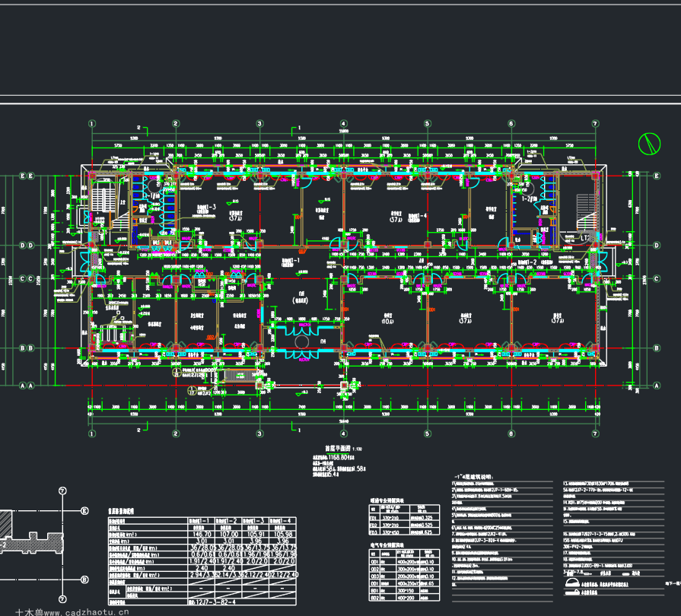Select grid bubble 1 above the plan
Image resolution: width=681 pixels, height=616 pixels.
click(92, 124)
